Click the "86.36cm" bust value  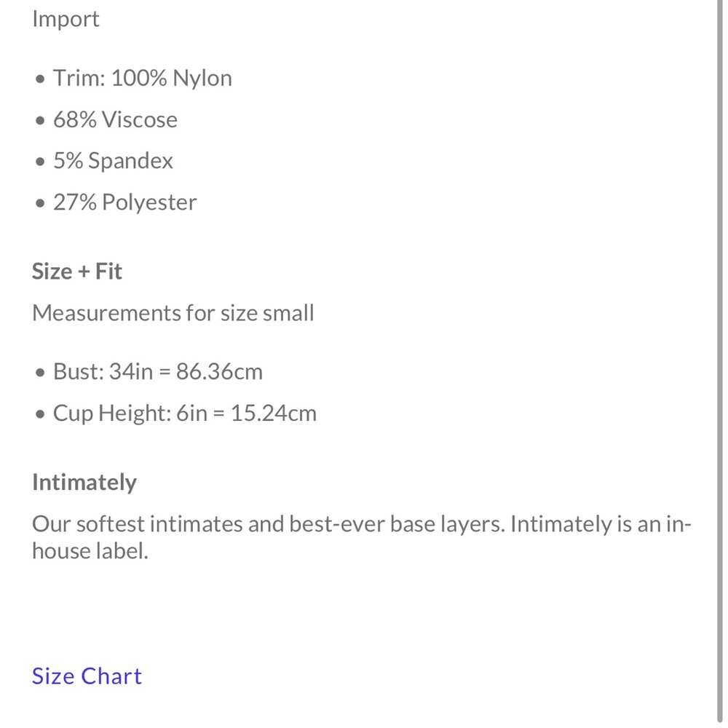(219, 372)
